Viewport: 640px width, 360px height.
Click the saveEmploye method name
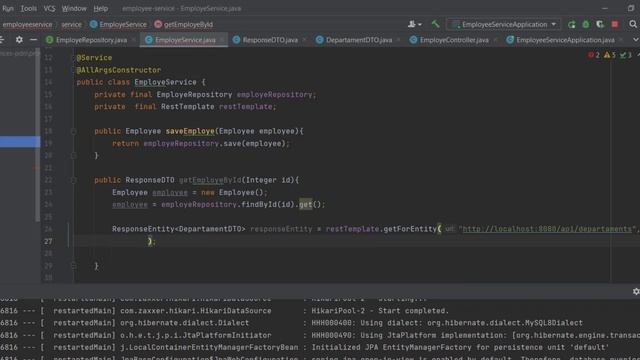tap(190, 131)
